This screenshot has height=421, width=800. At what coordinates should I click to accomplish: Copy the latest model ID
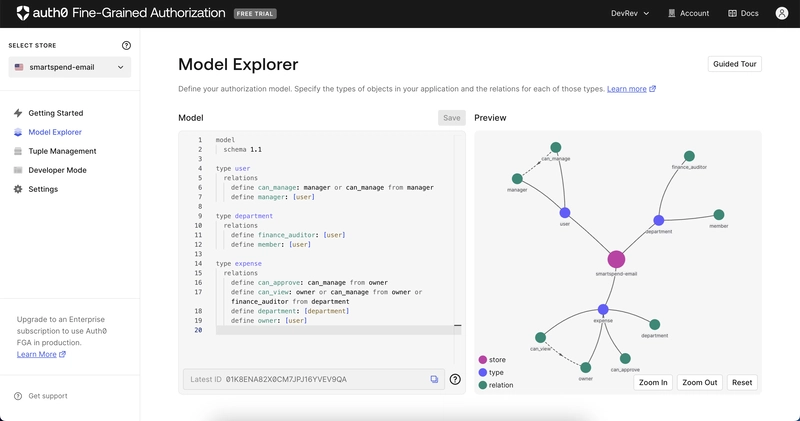click(434, 379)
